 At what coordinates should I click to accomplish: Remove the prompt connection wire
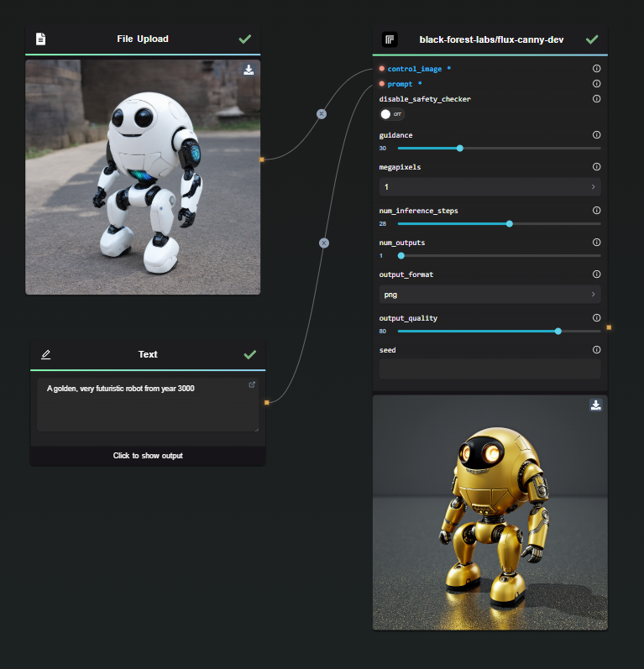point(324,243)
